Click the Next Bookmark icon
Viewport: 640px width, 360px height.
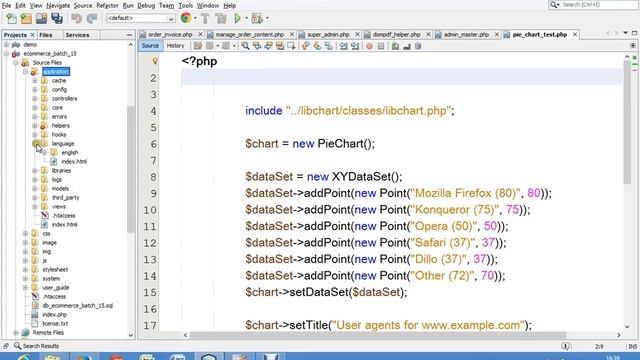tap(317, 46)
